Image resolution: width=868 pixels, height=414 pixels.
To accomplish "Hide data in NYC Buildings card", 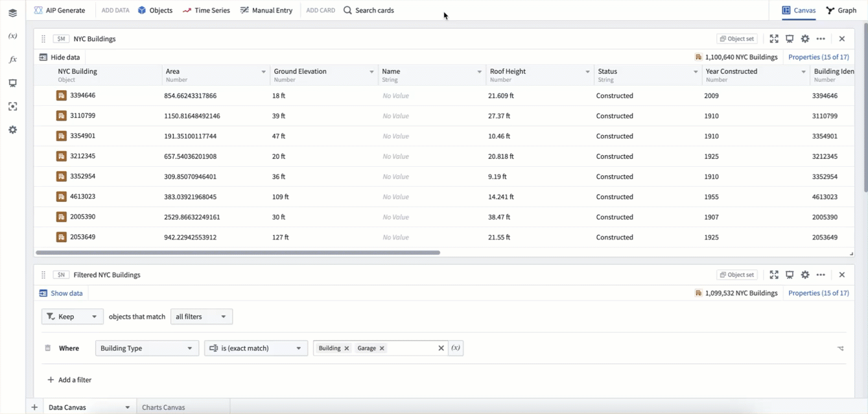I will [60, 57].
